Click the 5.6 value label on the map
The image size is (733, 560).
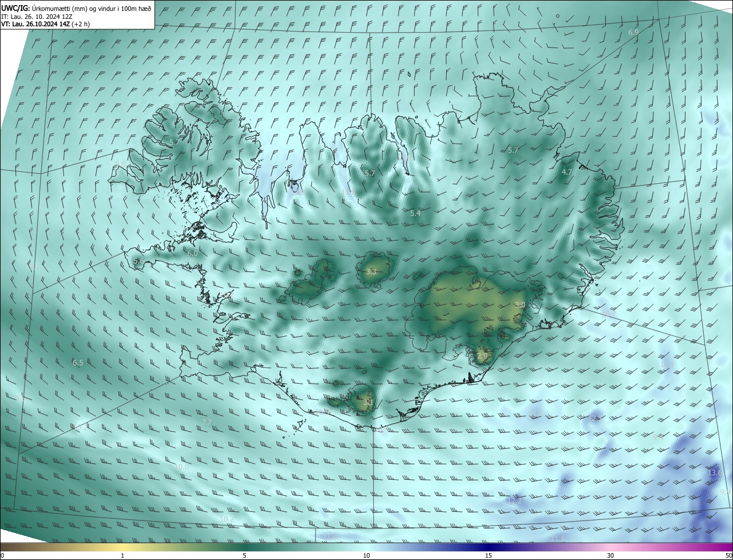[139, 261]
